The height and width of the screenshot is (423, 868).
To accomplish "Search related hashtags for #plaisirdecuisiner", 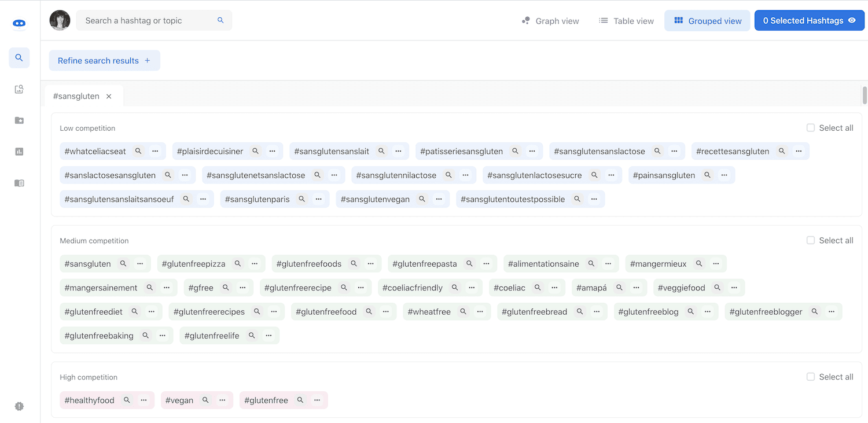I will point(256,151).
